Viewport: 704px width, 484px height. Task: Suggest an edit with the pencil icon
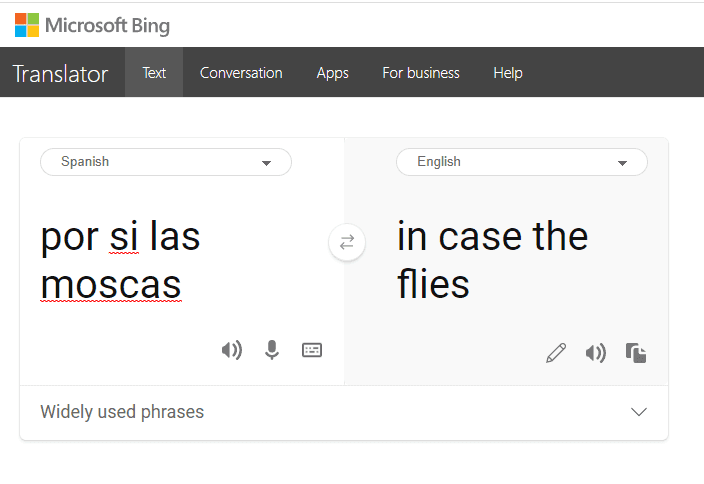pyautogui.click(x=556, y=353)
